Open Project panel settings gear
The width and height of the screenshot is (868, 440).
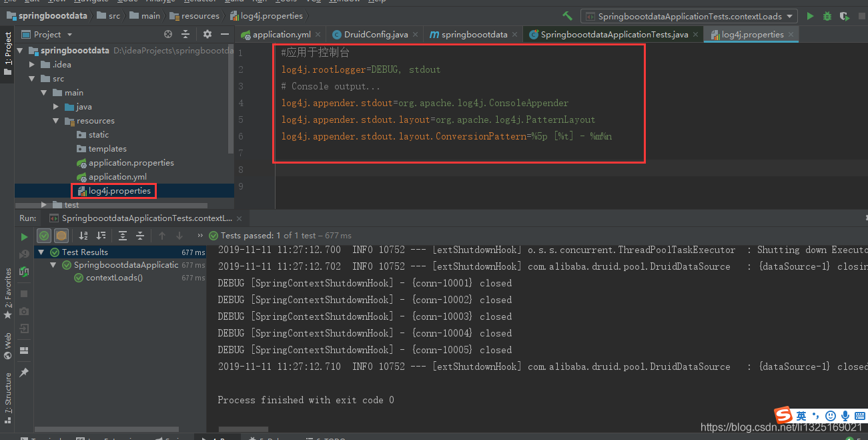click(207, 34)
